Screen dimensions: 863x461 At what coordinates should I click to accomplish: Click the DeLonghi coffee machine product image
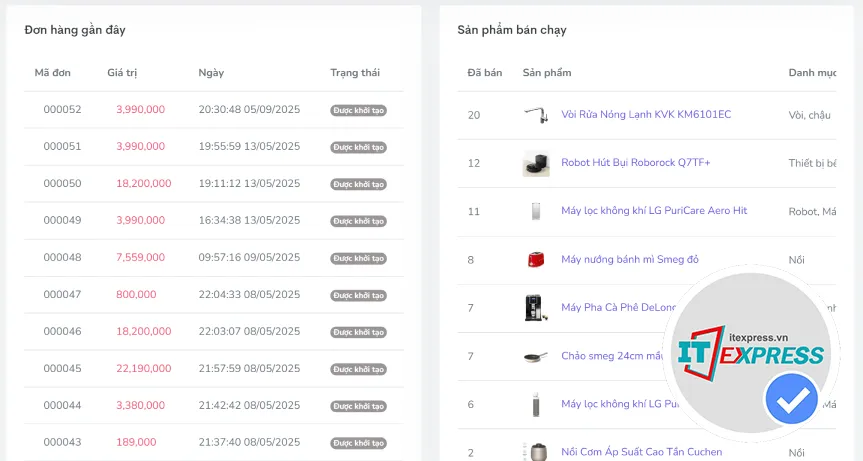(536, 308)
